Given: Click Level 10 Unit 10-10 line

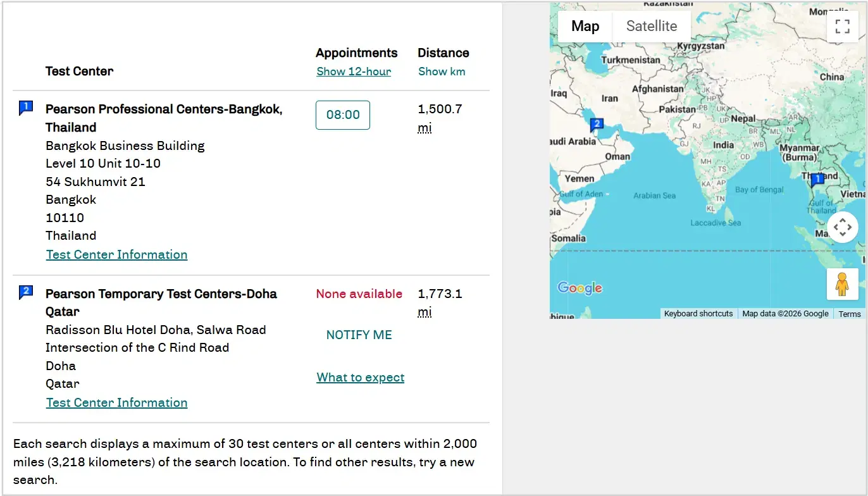Looking at the screenshot, I should (103, 163).
